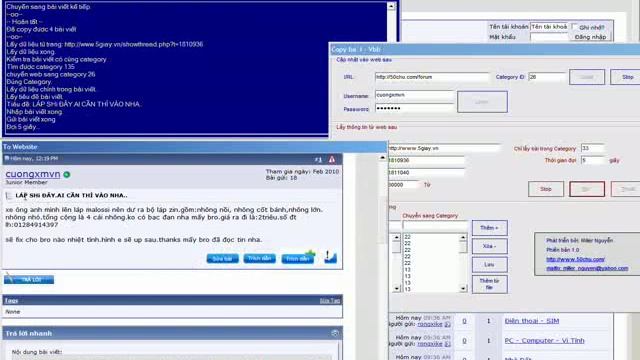
Task: Click the Đăng nhập button at top right
Action: click(x=590, y=37)
